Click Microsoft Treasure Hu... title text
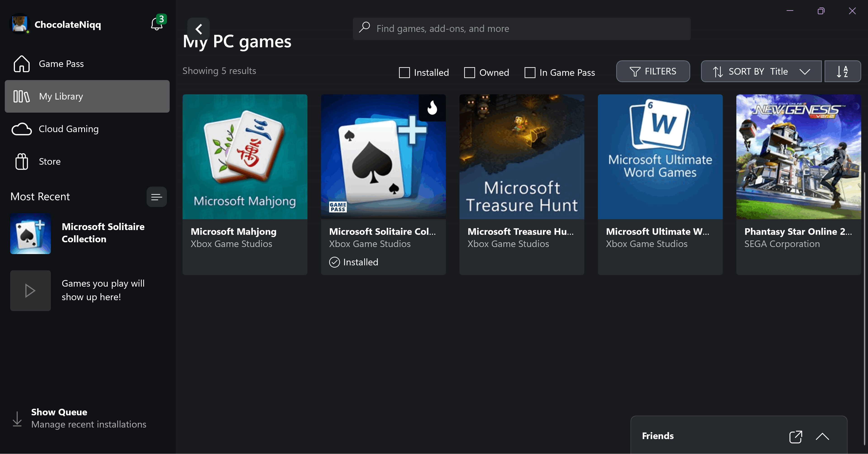 click(521, 232)
